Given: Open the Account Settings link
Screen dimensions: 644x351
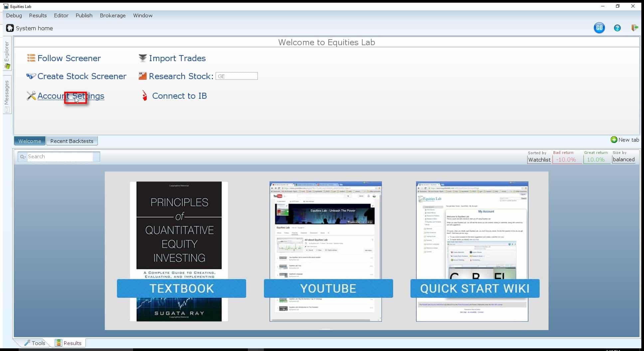Looking at the screenshot, I should (x=71, y=96).
